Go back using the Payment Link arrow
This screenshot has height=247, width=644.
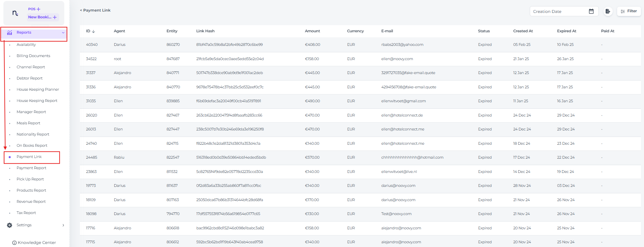click(x=81, y=10)
